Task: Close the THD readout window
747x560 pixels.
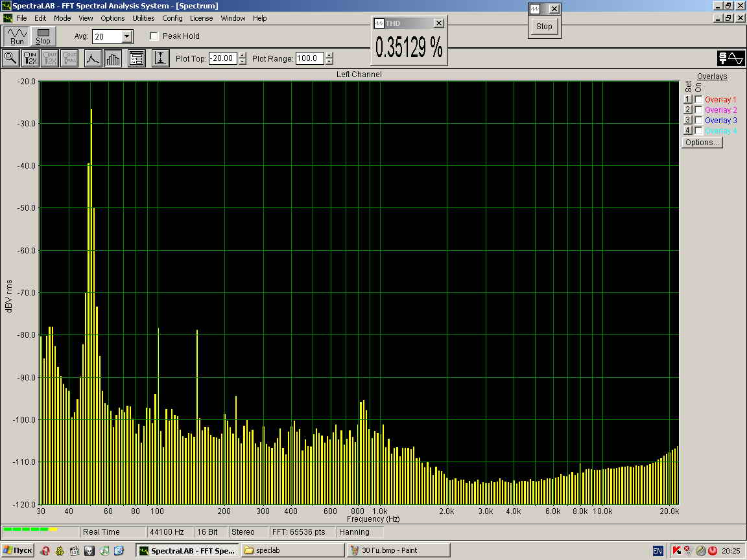Action: point(439,23)
